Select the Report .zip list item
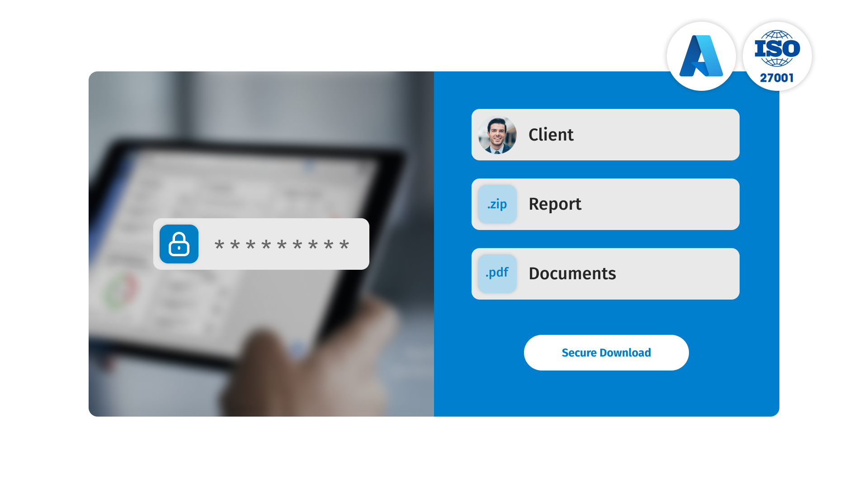The image size is (868, 488). pyautogui.click(x=606, y=204)
